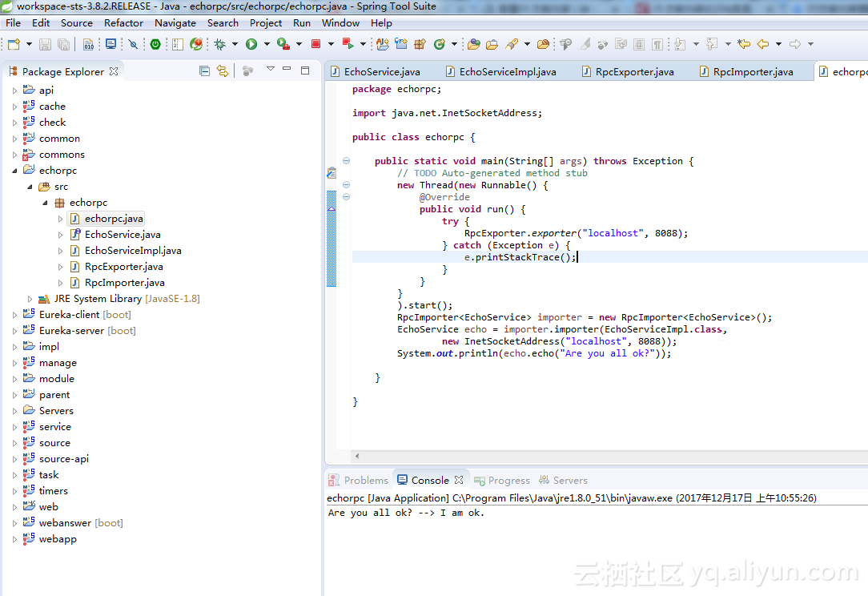This screenshot has height=596, width=868.
Task: Switch to the EchoServiceImpl.java editor tab
Action: 501,71
